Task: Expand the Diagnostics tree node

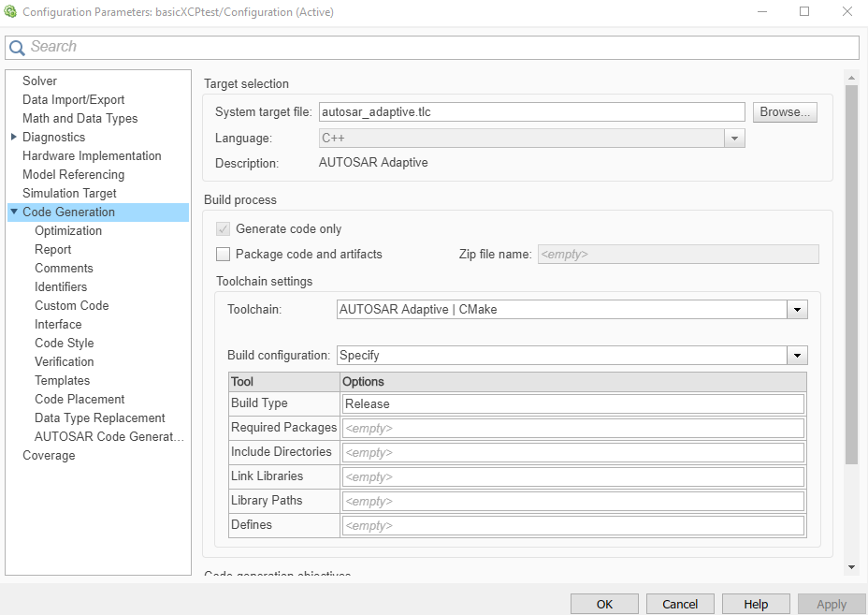Action: pyautogui.click(x=13, y=137)
